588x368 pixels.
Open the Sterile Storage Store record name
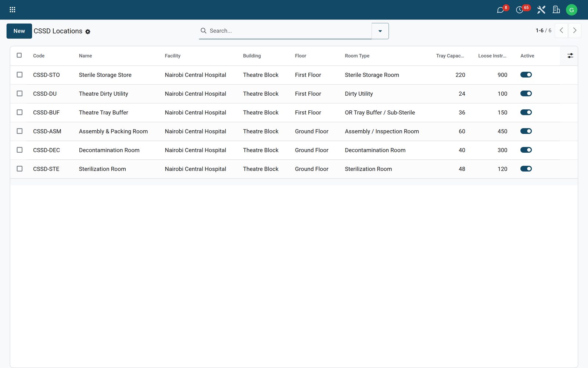(x=105, y=75)
